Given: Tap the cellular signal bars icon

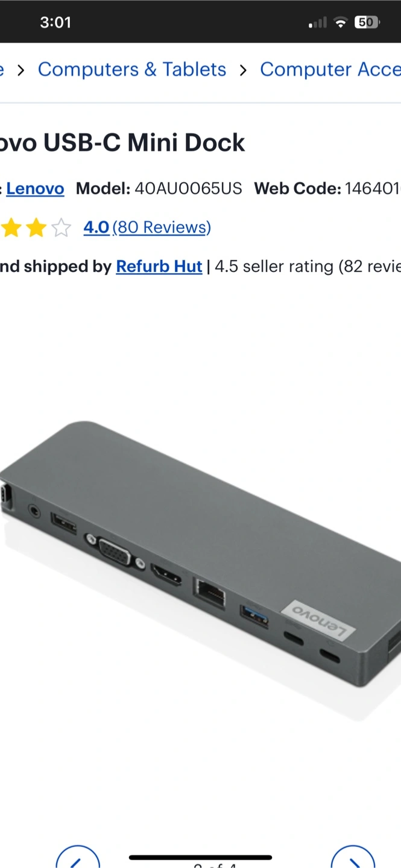Looking at the screenshot, I should (x=318, y=23).
